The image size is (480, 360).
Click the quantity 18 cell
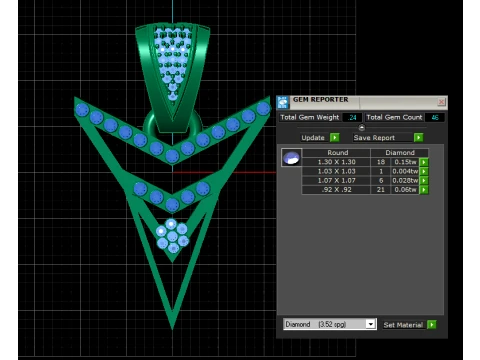(381, 162)
